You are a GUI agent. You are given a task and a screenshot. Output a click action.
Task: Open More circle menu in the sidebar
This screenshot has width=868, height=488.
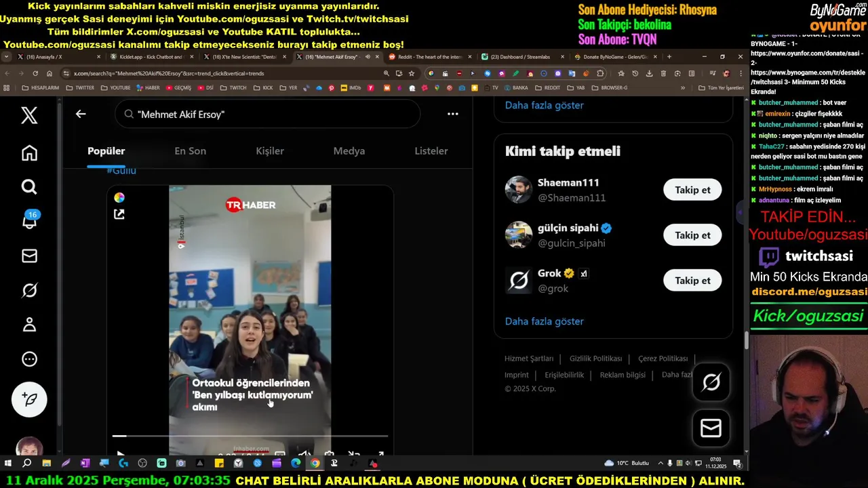29,359
